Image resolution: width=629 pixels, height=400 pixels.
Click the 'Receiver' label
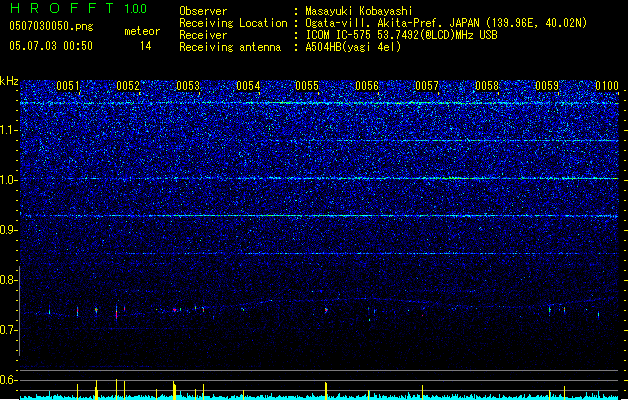[203, 35]
